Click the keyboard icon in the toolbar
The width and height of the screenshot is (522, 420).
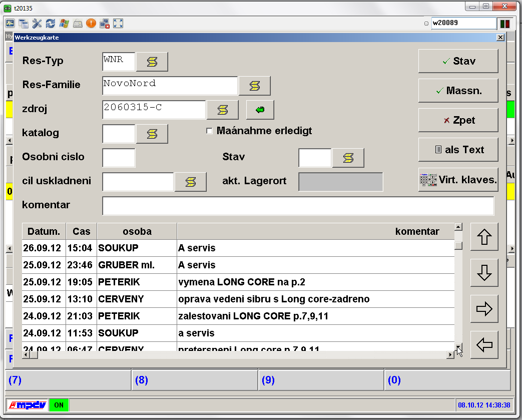78,24
